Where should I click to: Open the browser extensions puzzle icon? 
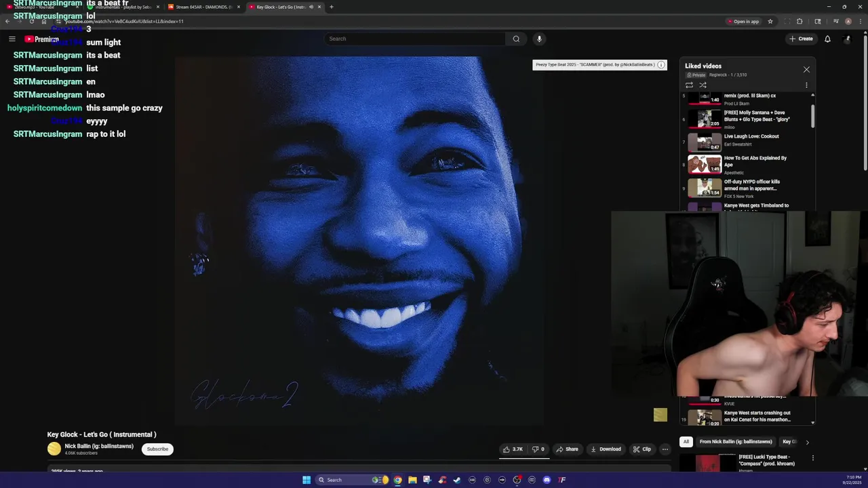click(800, 21)
